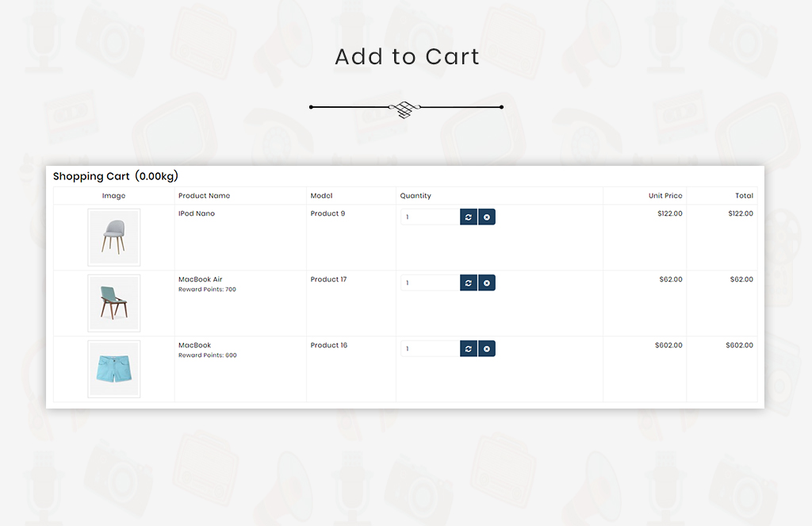Click the $122.00 total for iPod Nano

pos(741,213)
